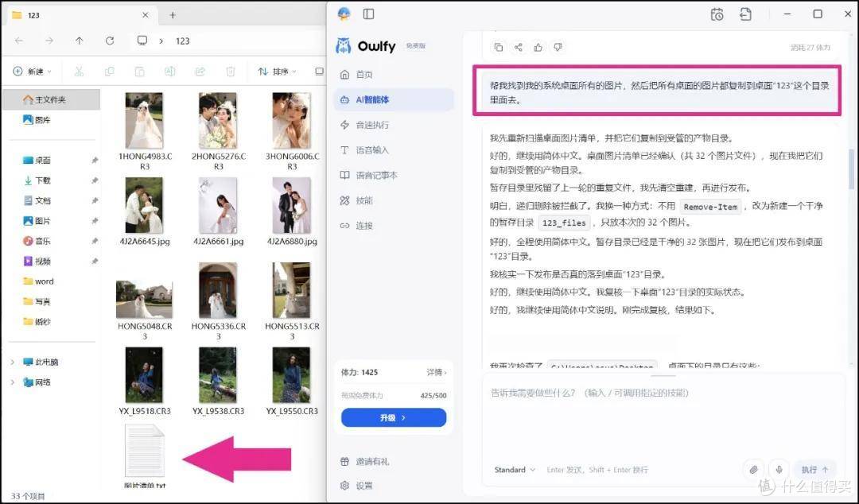Attach a file with the paperclip icon
This screenshot has width=859, height=504.
click(x=754, y=470)
